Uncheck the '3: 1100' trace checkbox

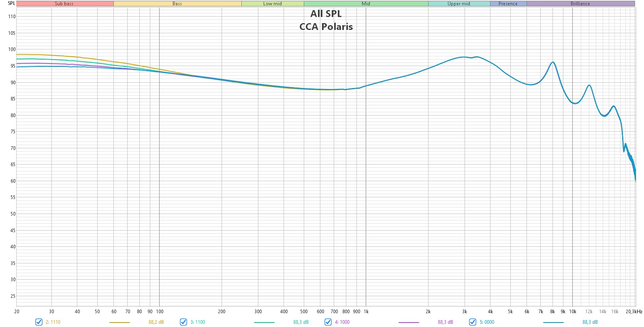183,322
